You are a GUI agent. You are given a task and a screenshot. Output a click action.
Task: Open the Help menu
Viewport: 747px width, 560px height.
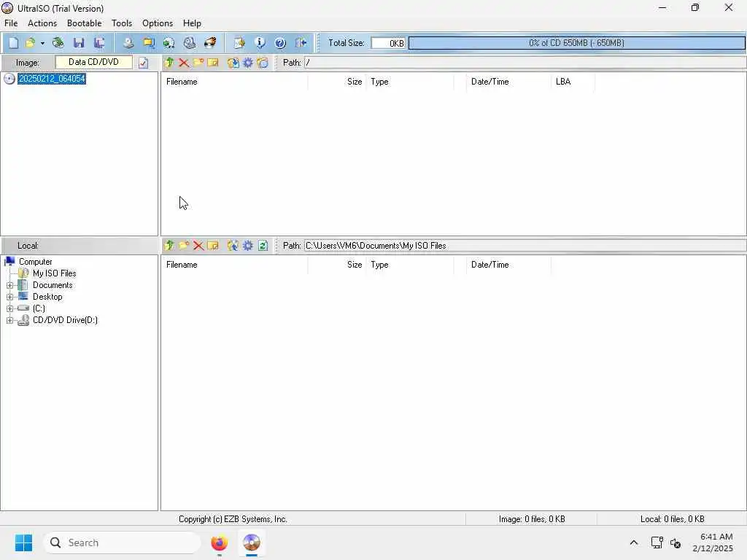coord(192,23)
